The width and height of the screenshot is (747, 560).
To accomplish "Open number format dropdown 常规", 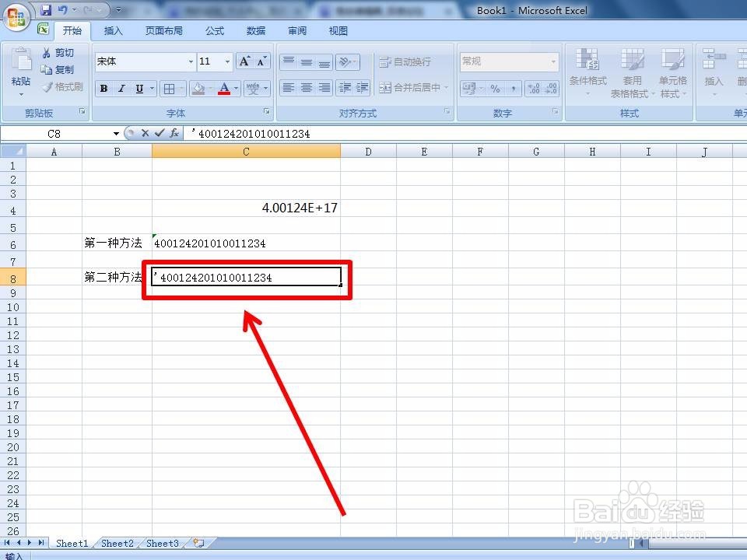I will pyautogui.click(x=553, y=61).
